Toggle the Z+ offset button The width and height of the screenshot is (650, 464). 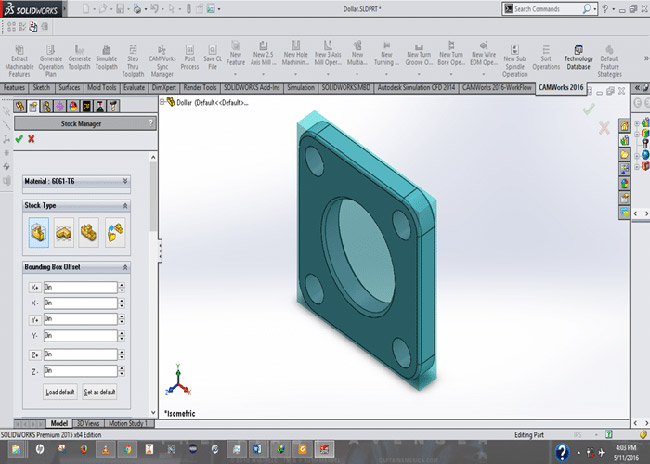(x=35, y=354)
